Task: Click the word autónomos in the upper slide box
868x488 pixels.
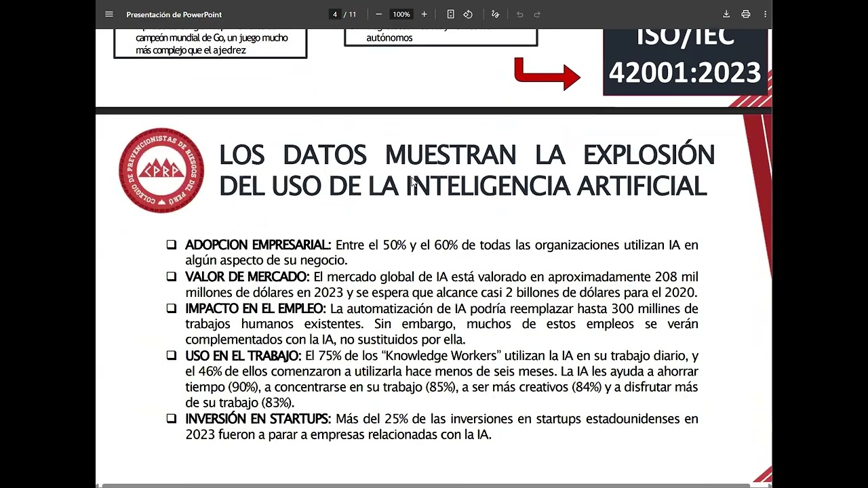Action: click(389, 38)
